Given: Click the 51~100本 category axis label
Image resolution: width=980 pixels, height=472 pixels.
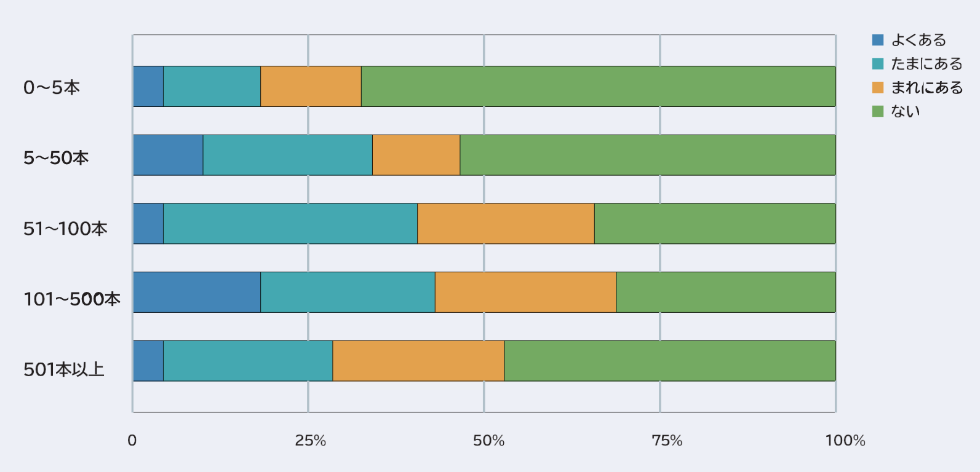Looking at the screenshot, I should pos(65,229).
